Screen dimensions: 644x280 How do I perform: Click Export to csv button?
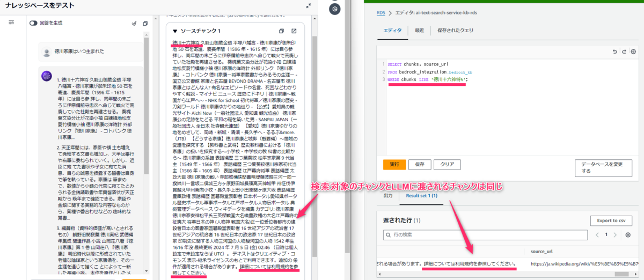611,221
